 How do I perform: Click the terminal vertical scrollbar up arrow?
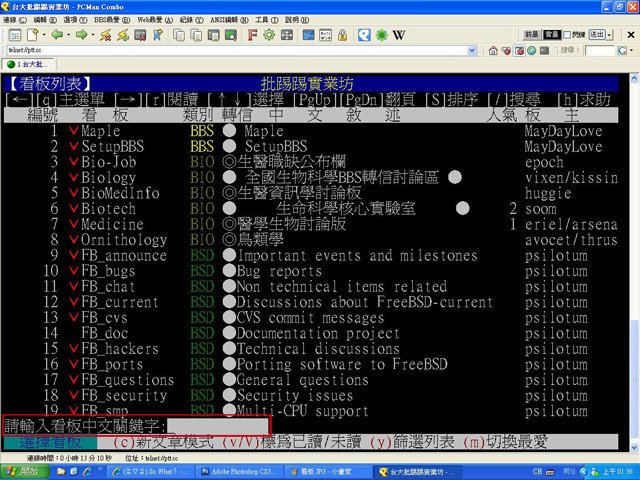[x=635, y=78]
